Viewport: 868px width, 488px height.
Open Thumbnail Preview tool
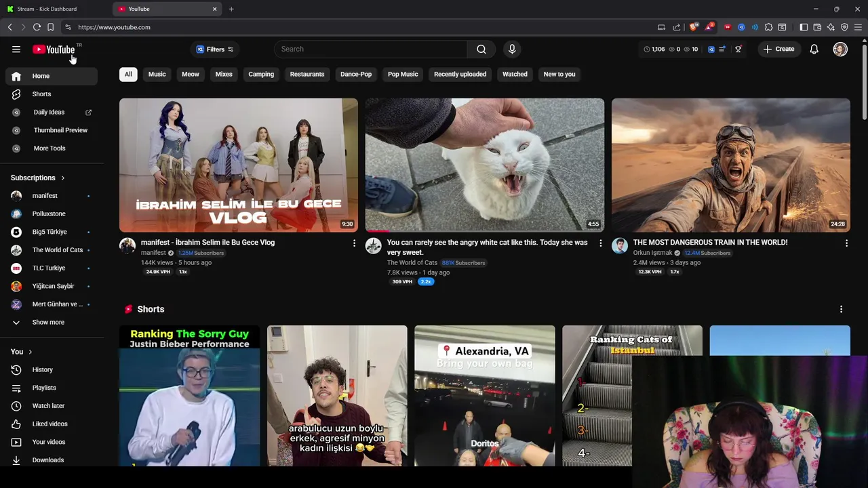(x=52, y=130)
